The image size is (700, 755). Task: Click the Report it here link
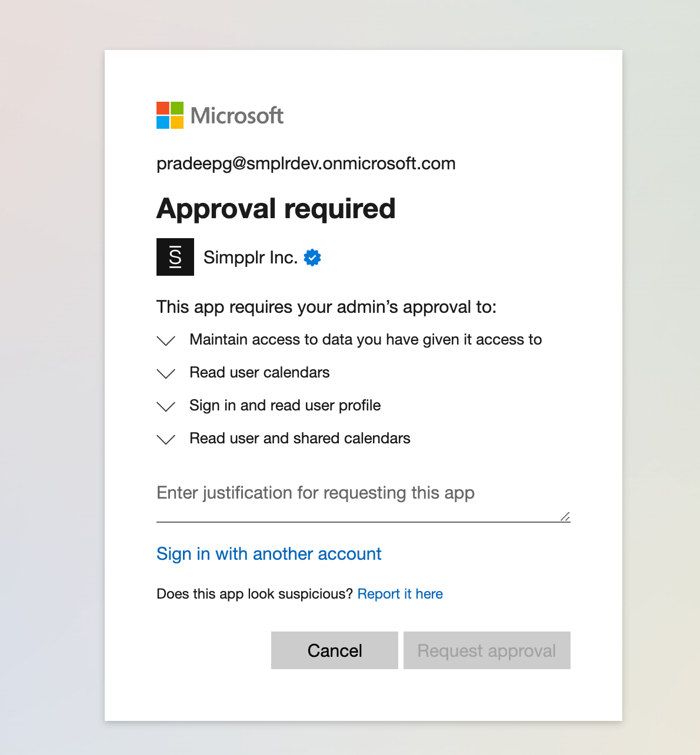[400, 594]
